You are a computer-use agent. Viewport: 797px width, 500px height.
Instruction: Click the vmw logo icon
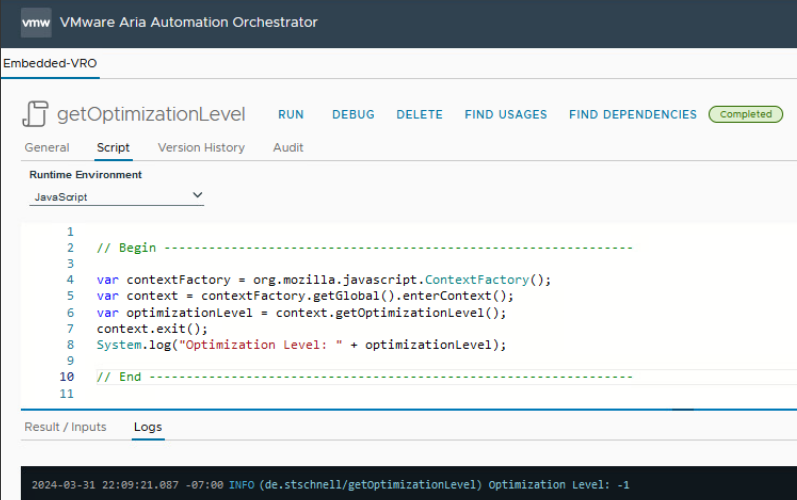(x=36, y=22)
